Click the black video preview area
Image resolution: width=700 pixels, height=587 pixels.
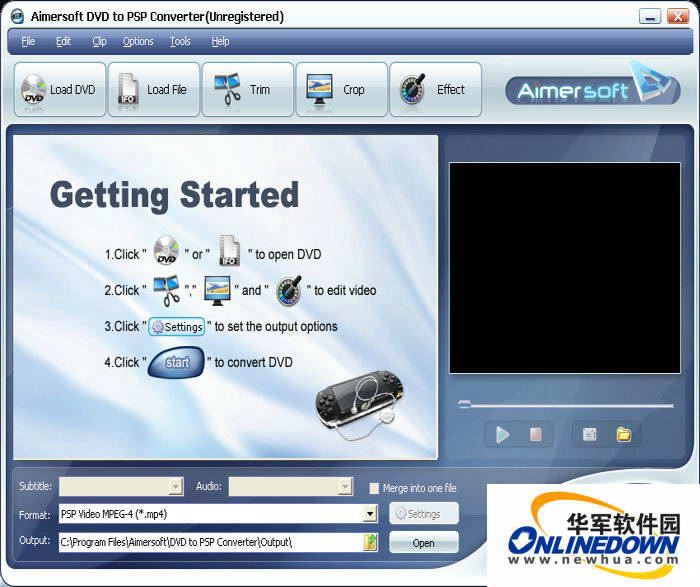[565, 268]
